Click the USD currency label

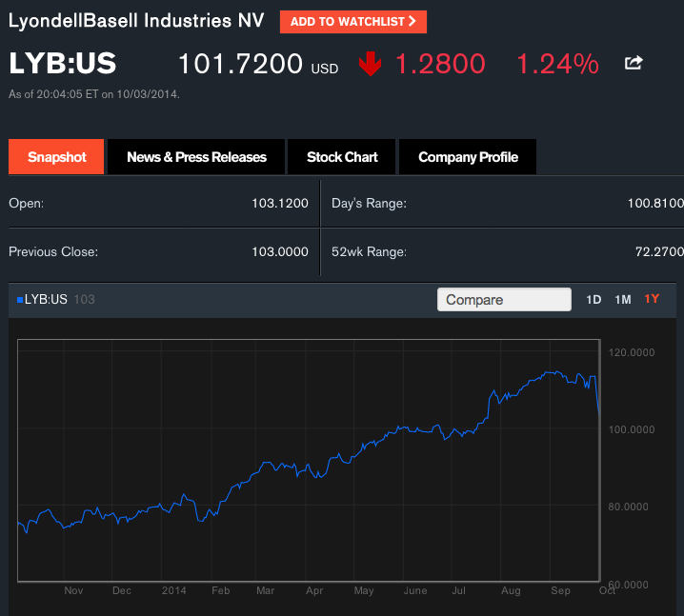[325, 69]
